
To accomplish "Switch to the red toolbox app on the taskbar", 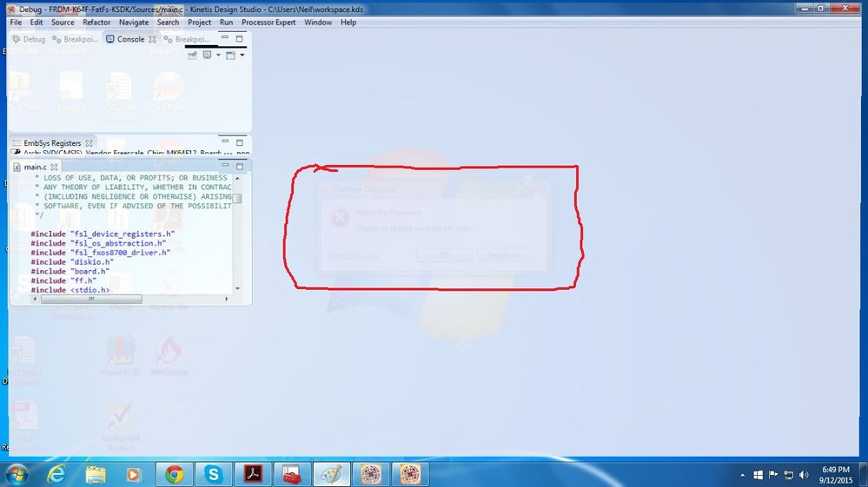I will click(x=292, y=474).
